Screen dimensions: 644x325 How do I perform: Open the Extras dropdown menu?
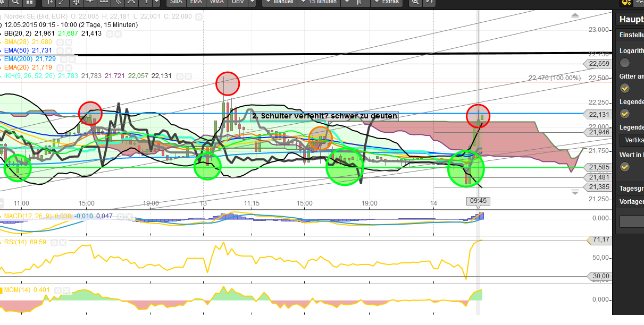[x=386, y=2]
